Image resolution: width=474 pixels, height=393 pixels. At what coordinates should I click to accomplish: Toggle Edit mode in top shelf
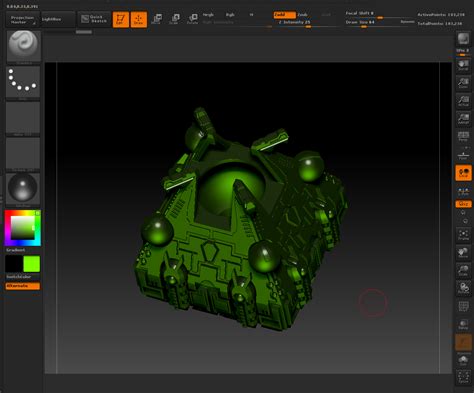coord(121,19)
